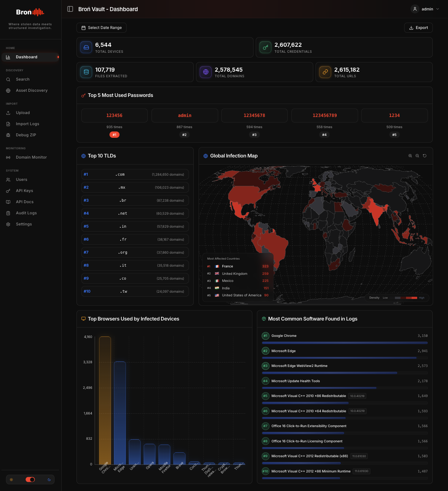Screen dimensions: 448x491
Task: Click the Settings gear icon in sidebar
Action: [x=8, y=224]
